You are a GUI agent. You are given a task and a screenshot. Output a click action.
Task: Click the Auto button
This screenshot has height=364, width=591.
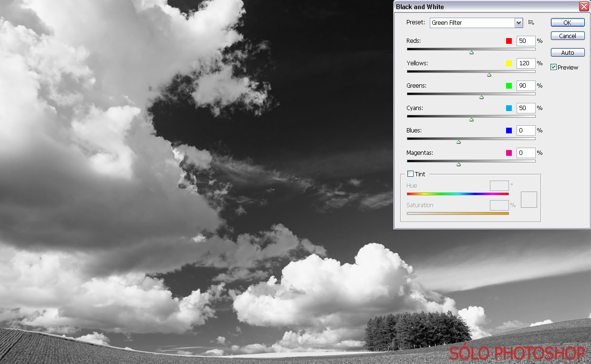tap(567, 52)
